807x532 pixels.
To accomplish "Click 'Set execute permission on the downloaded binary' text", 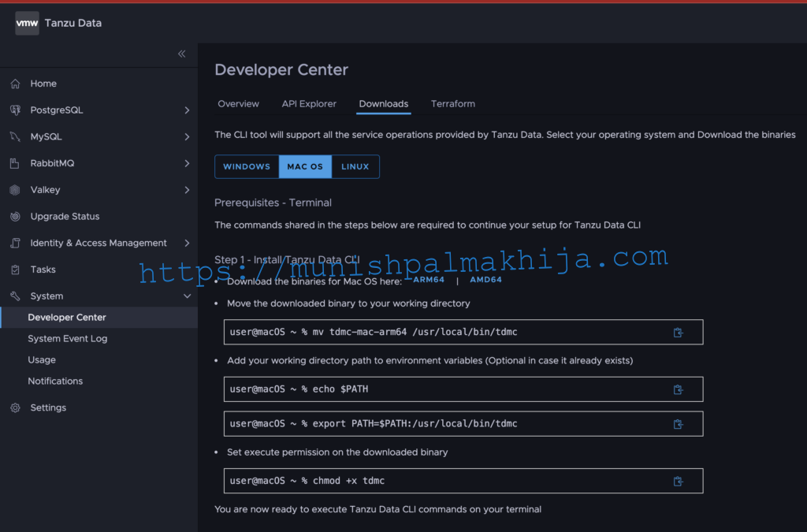I will [x=337, y=452].
